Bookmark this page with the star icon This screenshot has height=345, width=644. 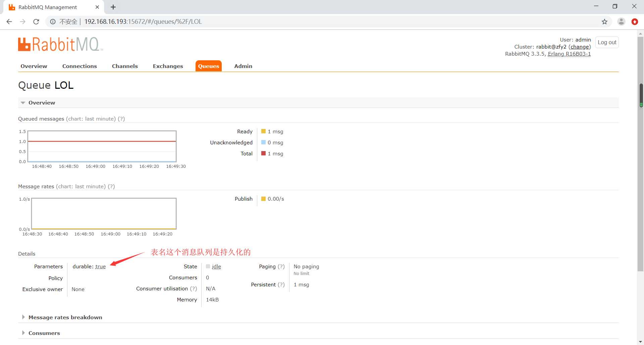(x=604, y=22)
